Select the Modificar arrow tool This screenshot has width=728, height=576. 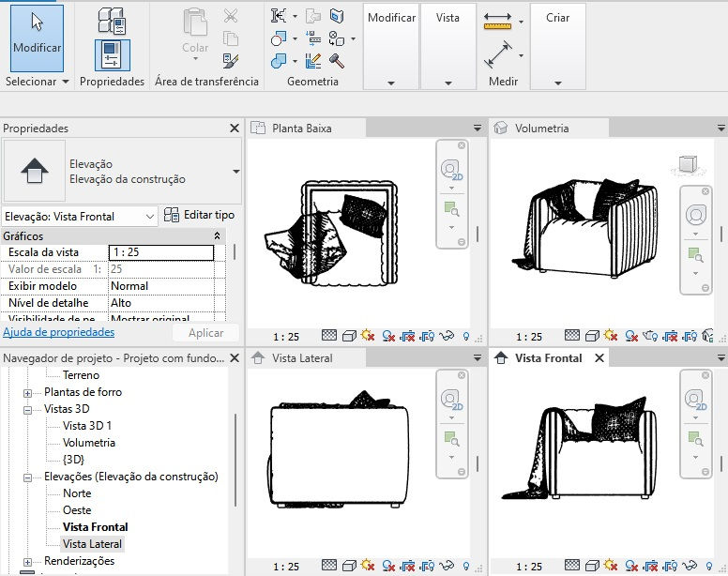[37, 38]
